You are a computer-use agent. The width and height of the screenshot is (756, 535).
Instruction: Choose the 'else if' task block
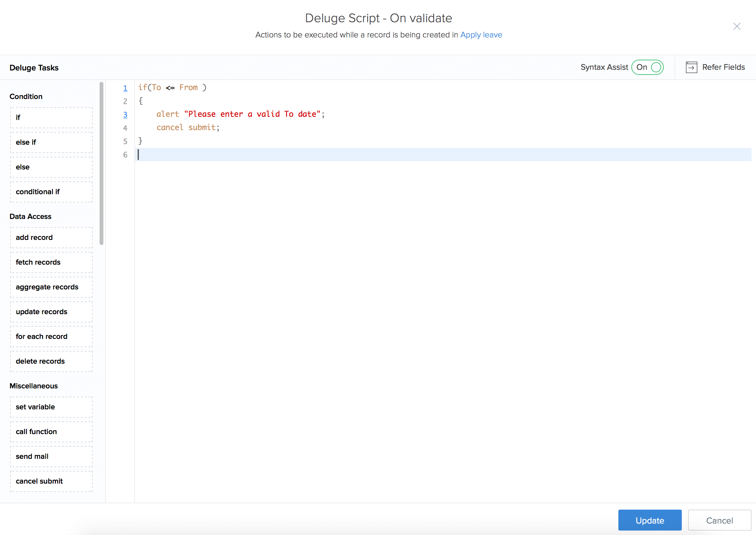(x=51, y=142)
